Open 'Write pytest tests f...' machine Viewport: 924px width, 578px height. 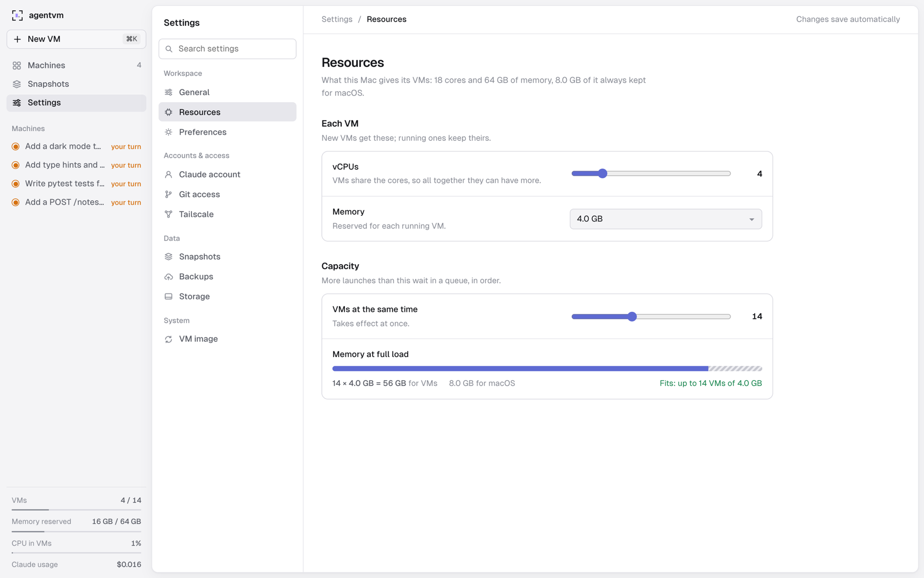pos(76,183)
